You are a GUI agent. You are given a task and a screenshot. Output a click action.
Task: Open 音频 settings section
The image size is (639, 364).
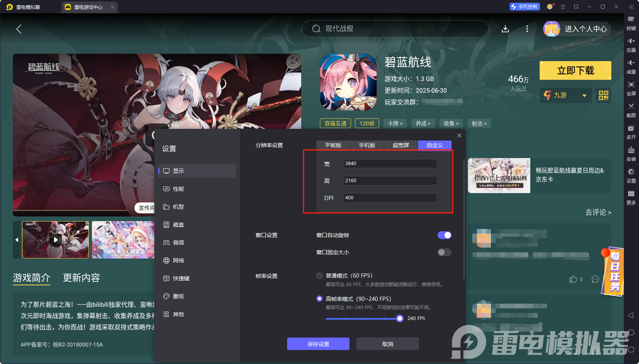coord(197,243)
